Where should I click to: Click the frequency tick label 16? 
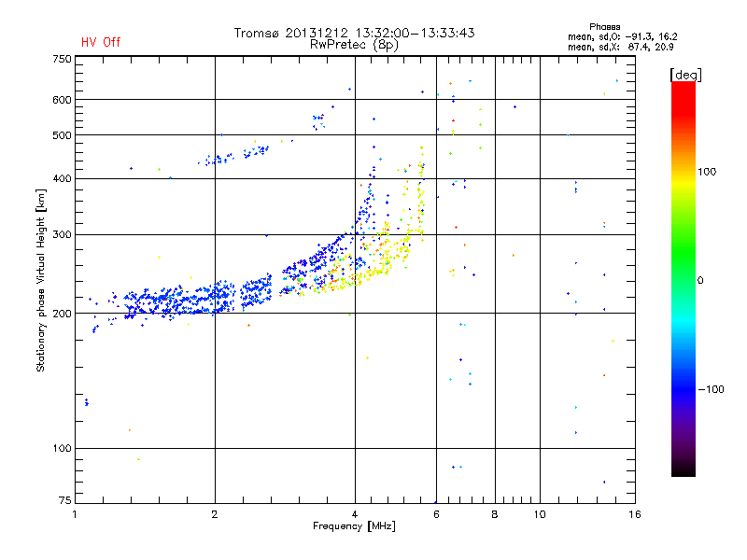[x=635, y=514]
